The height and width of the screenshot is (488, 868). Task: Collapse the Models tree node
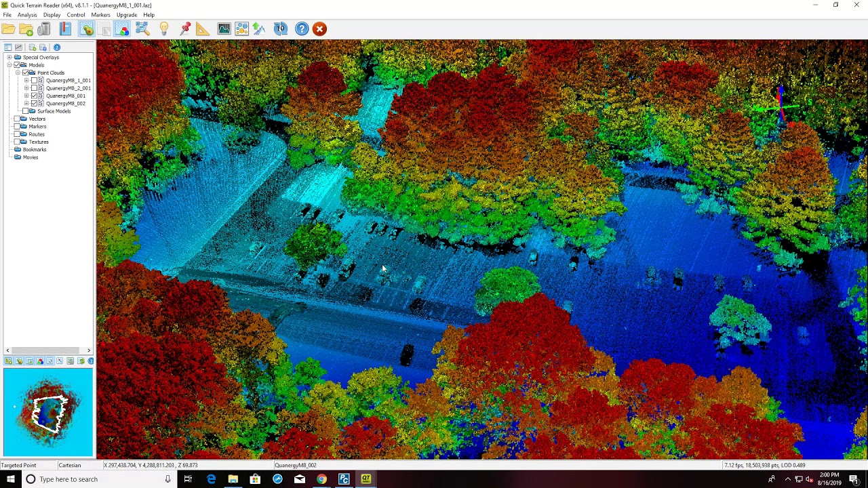point(9,65)
